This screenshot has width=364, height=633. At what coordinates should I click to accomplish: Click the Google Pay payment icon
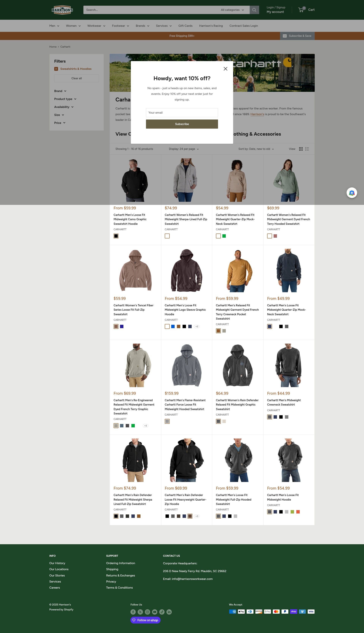click(x=268, y=611)
